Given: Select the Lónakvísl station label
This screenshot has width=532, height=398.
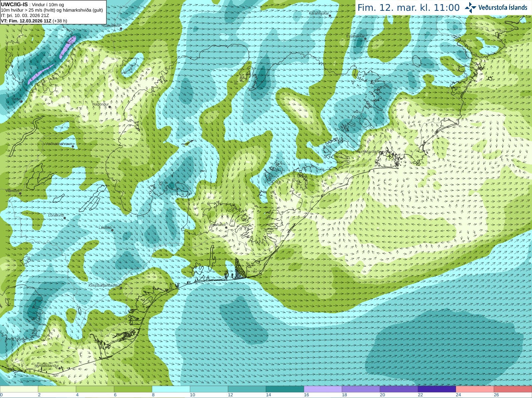Looking at the screenshot, I should (x=56, y=215).
